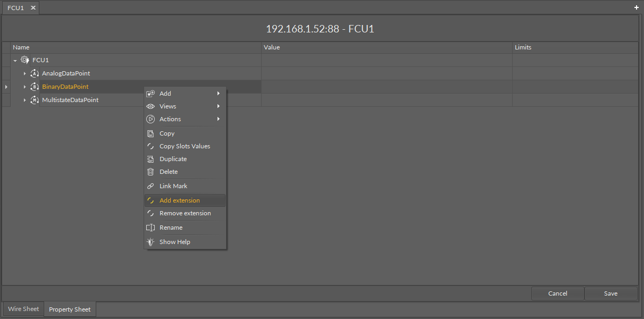Click the chain icon beside Link Mark
The image size is (644, 319).
[x=150, y=186]
